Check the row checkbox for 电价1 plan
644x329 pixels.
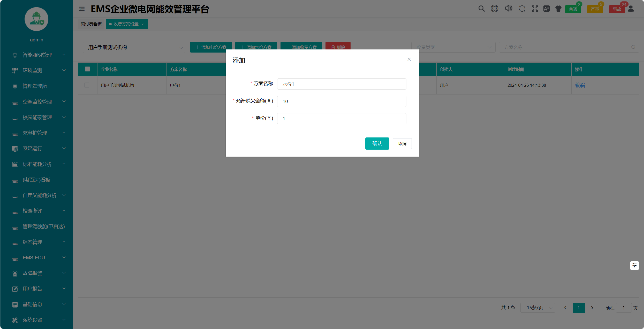pos(87,85)
